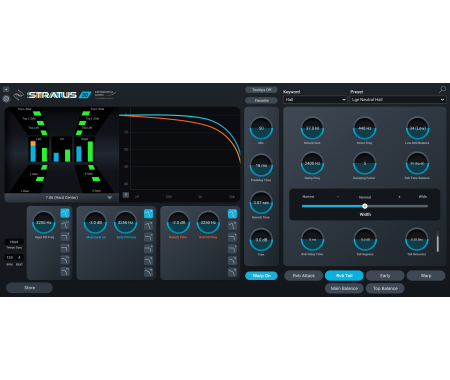
Task: Switch to the Early tab
Action: tap(385, 276)
